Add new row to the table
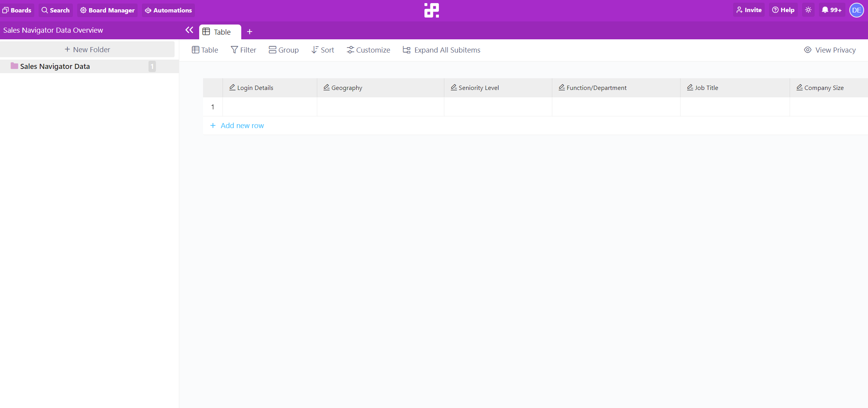 tap(237, 125)
